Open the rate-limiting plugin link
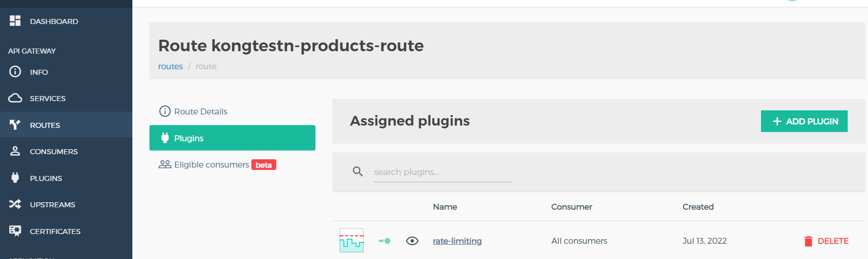The width and height of the screenshot is (868, 259). [457, 241]
